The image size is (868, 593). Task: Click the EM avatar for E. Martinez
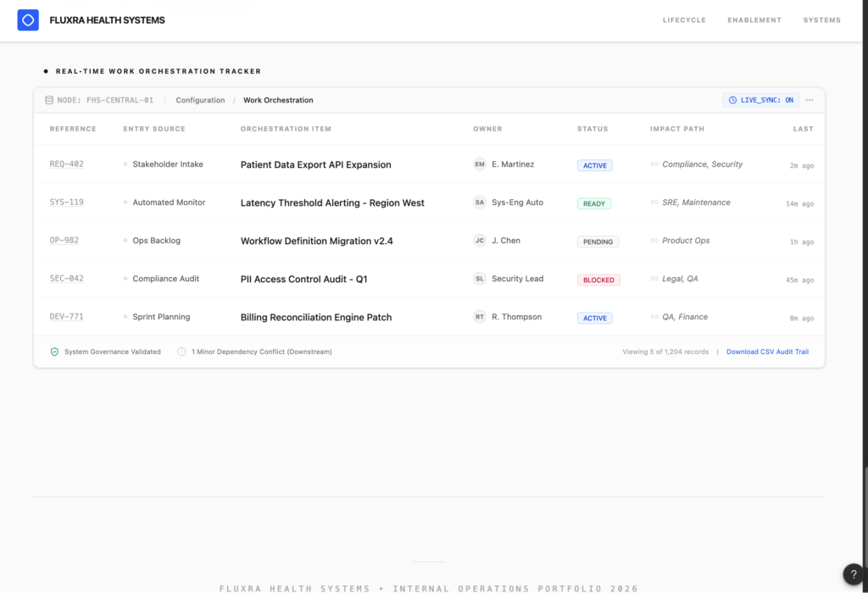[480, 164]
